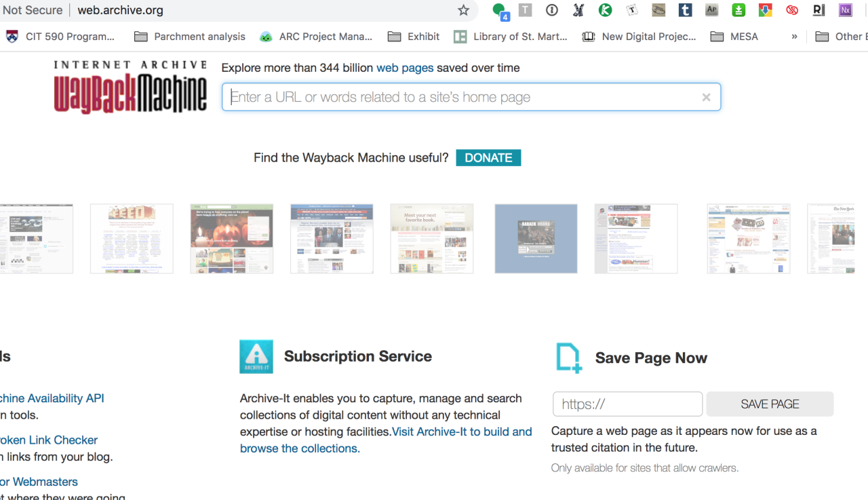Clear the URL search box with the X
Viewport: 868px width, 500px height.
[706, 98]
